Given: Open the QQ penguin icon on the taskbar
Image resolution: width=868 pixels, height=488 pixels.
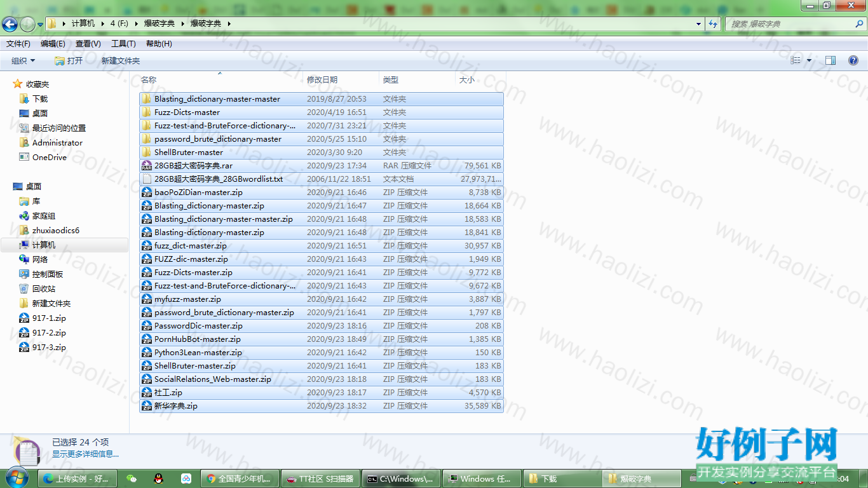Looking at the screenshot, I should (159, 478).
